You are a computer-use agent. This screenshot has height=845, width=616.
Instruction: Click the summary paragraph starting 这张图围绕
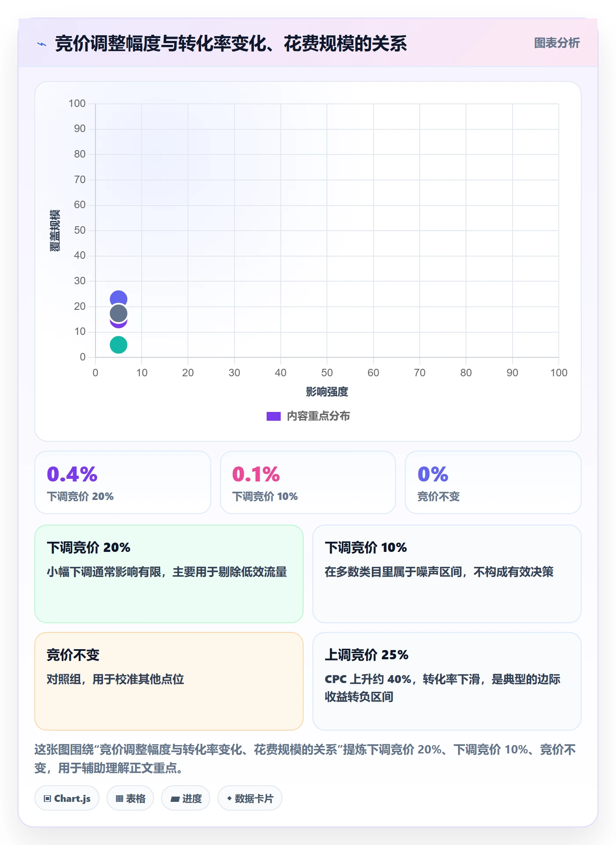click(x=305, y=759)
